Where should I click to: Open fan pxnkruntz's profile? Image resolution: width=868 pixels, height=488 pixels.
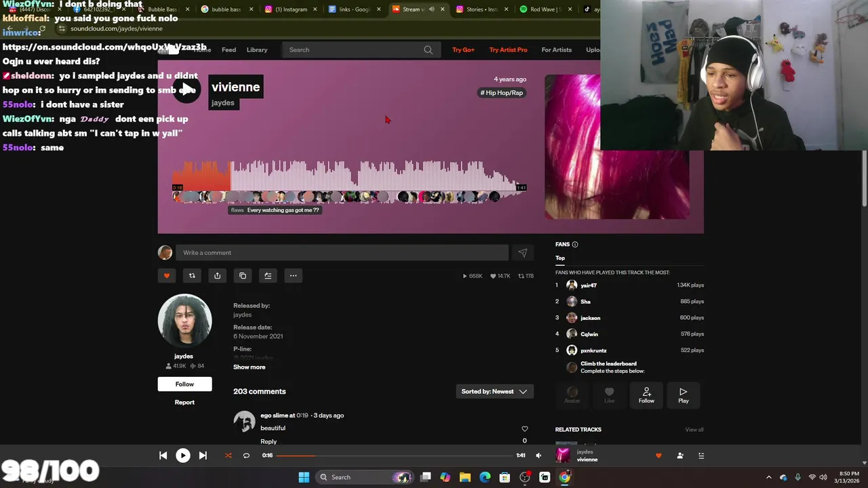(593, 350)
